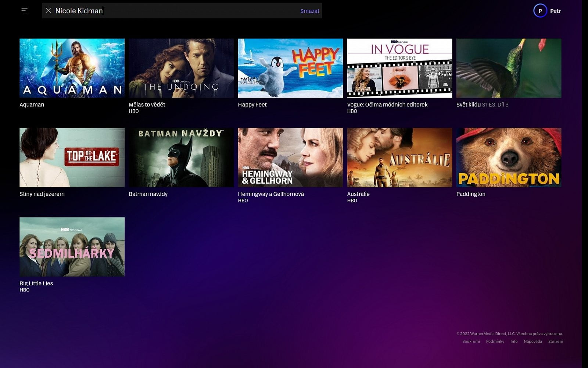This screenshot has width=588, height=368.
Task: Click the Hemingway a Gellhornová title
Action: (271, 194)
